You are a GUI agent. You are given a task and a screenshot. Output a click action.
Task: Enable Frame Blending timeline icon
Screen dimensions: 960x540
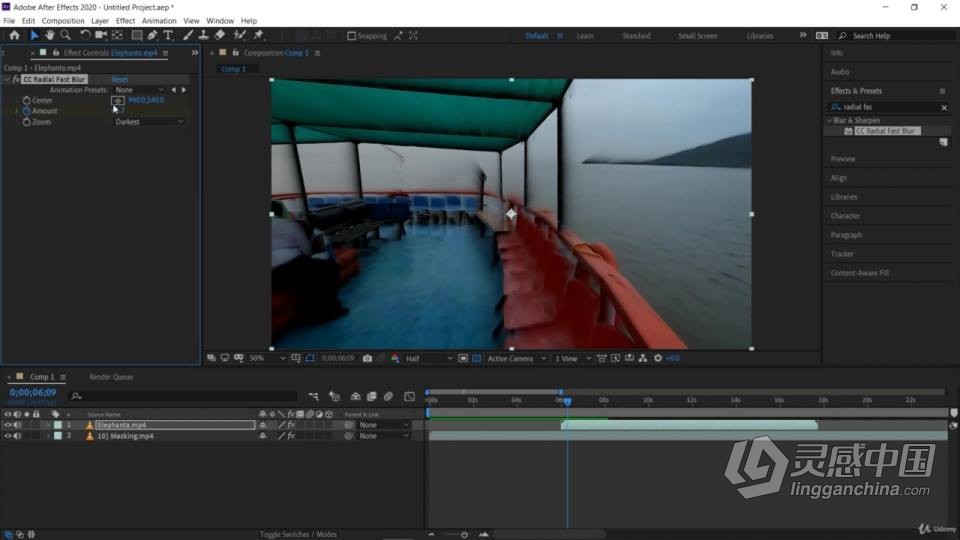pos(371,397)
